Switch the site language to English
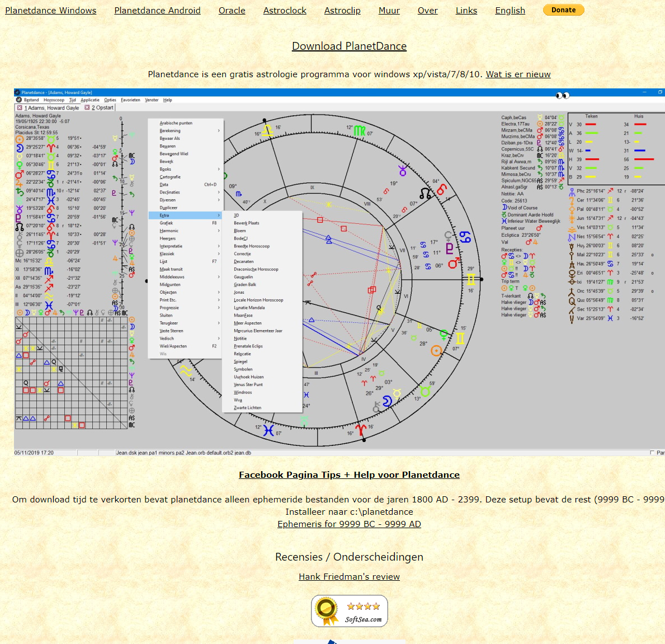The height and width of the screenshot is (644, 665). [x=510, y=11]
